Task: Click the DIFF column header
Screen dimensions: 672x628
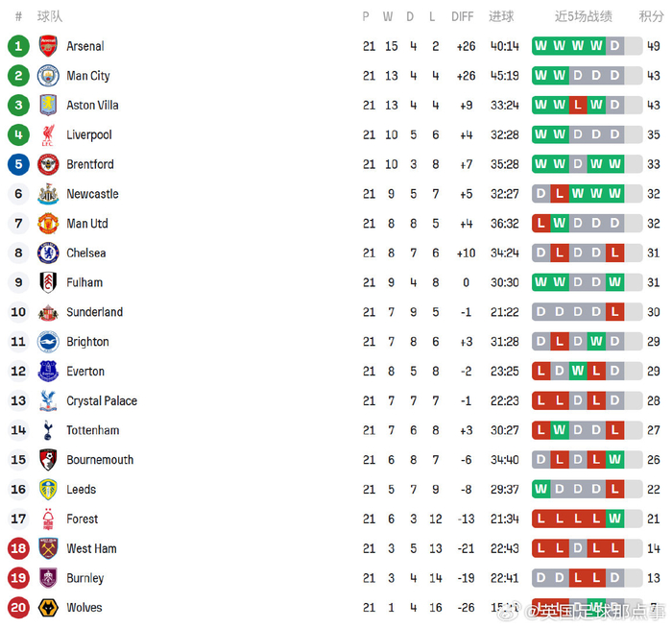Action: [x=463, y=16]
